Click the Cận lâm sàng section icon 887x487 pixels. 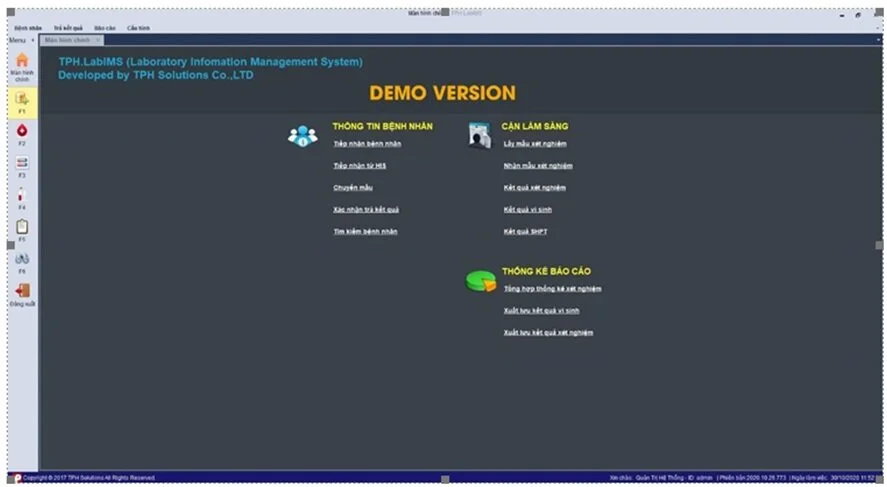[480, 136]
